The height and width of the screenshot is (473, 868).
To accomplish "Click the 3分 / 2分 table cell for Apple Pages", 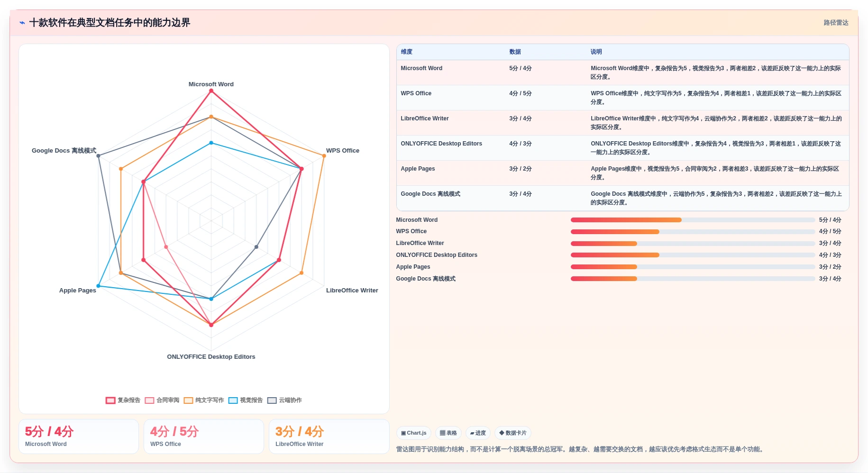I will click(521, 169).
